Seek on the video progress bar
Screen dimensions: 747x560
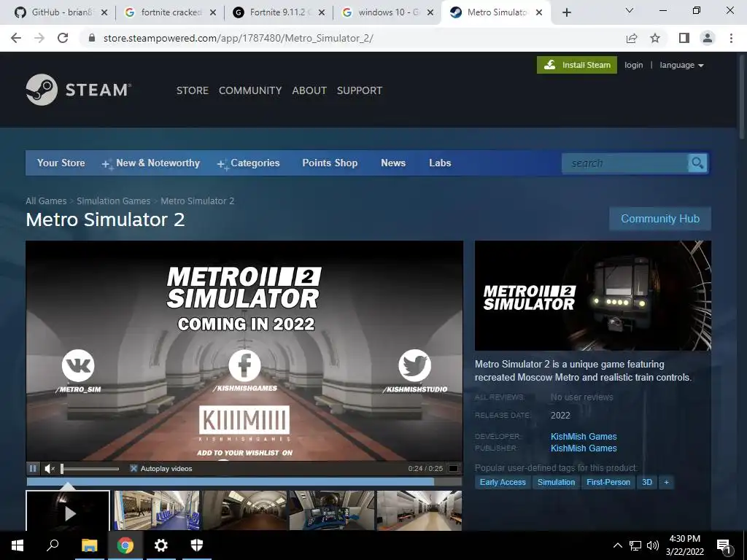244,482
